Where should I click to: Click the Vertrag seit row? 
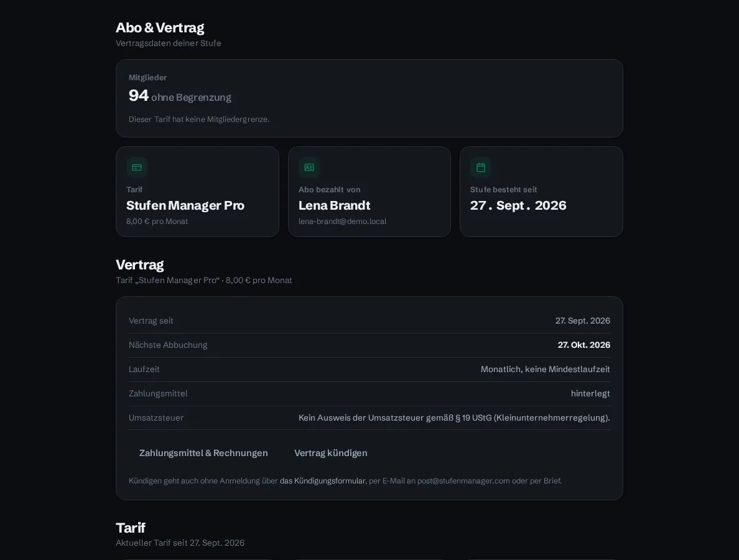tap(369, 321)
